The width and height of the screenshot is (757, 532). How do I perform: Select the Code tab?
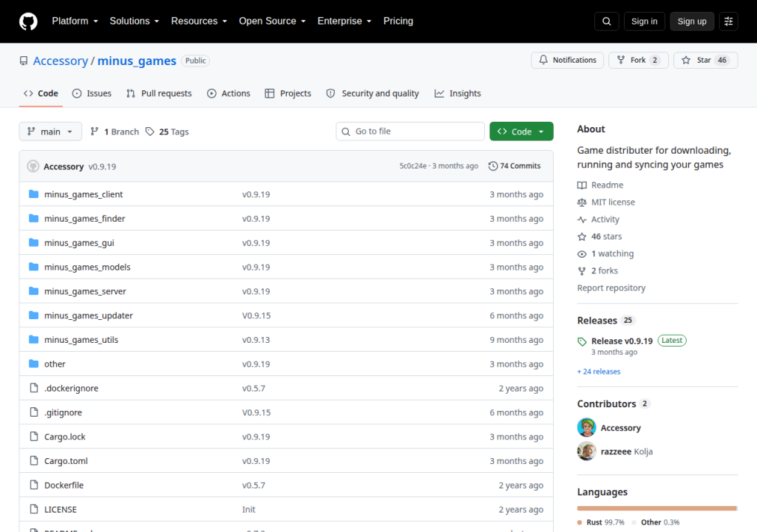pos(41,94)
